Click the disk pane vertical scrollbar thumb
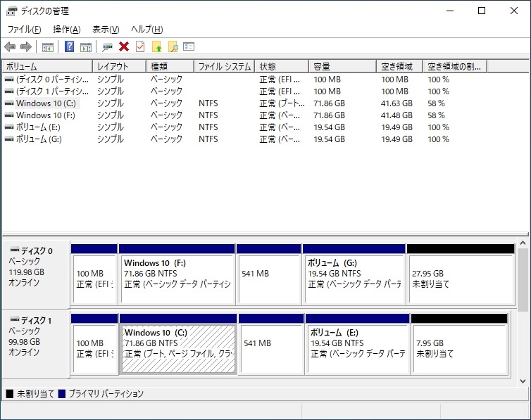Screen dimensions: 531x420 (x=523, y=279)
